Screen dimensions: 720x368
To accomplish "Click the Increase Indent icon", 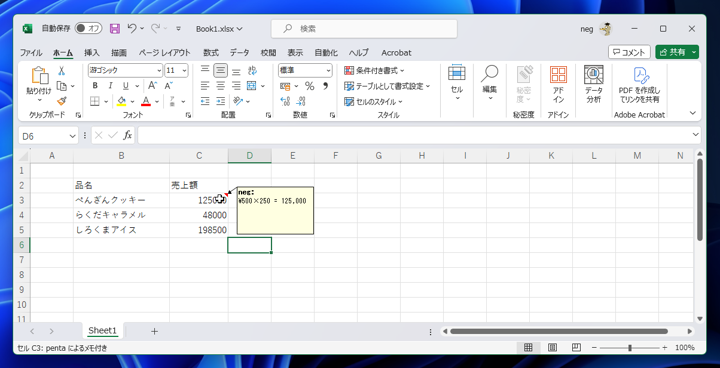I will 221,101.
